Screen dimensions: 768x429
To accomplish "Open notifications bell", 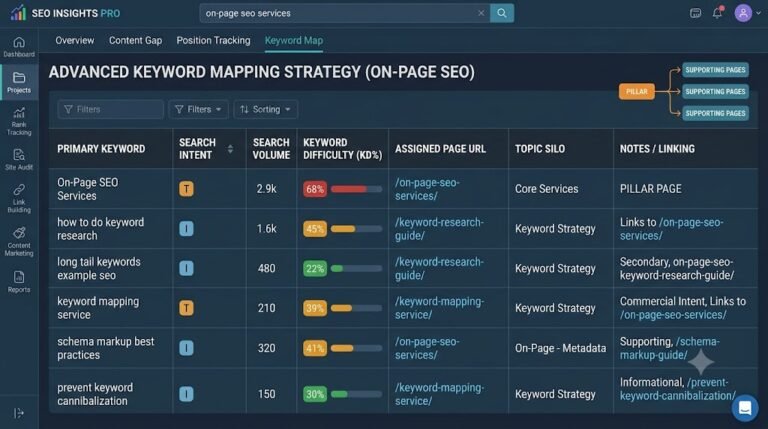I will (x=718, y=13).
